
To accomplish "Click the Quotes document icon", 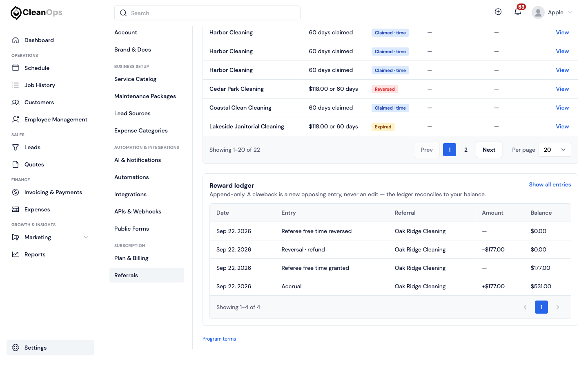I will point(16,164).
